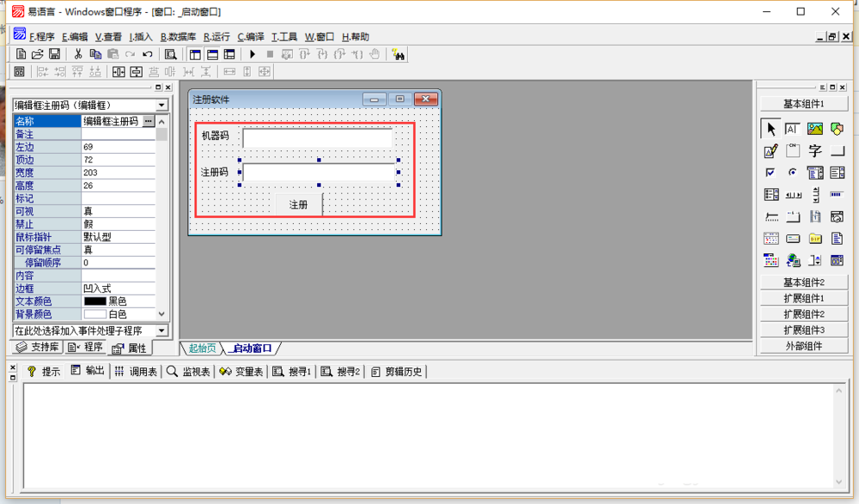Select the arrow pointer tool in component box
Image resolution: width=859 pixels, height=504 pixels.
tap(771, 129)
